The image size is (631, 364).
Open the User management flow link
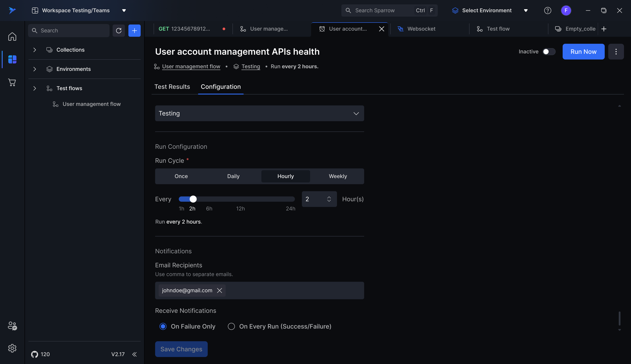(191, 67)
